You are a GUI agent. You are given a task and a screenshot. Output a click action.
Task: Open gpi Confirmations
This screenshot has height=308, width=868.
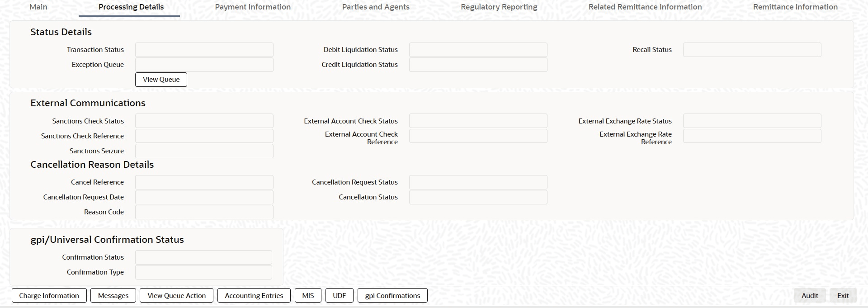[x=392, y=296]
